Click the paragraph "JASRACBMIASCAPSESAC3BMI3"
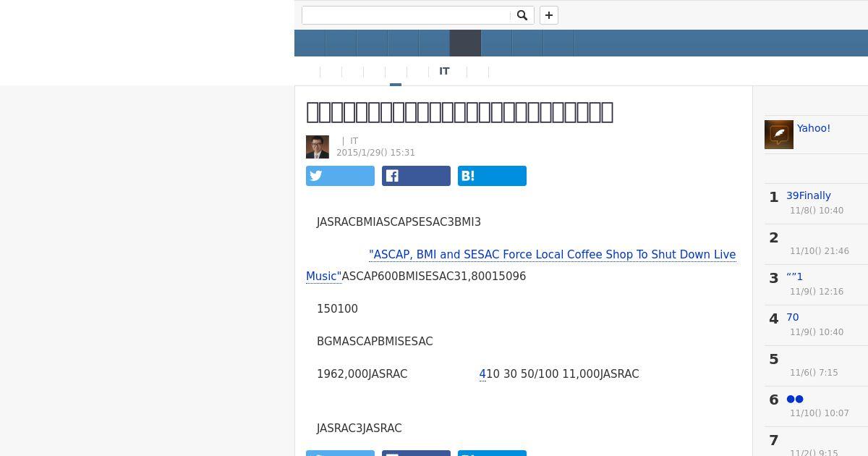The width and height of the screenshot is (868, 456). [399, 222]
